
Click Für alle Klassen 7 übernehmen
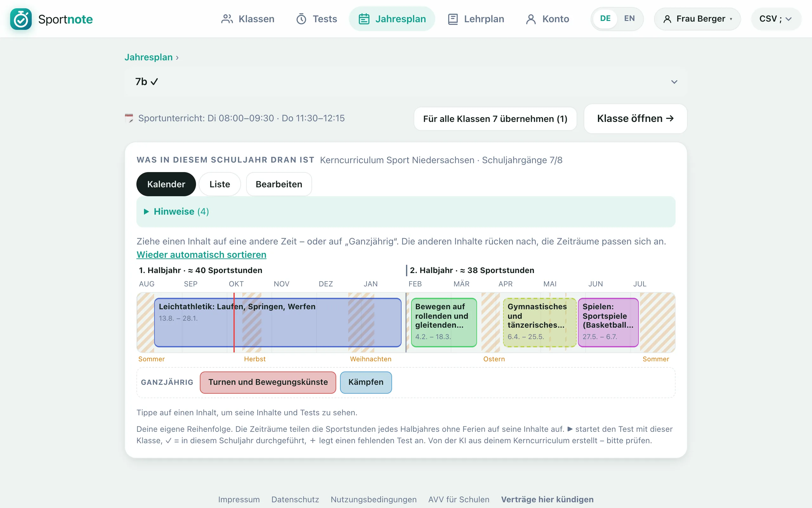click(495, 119)
